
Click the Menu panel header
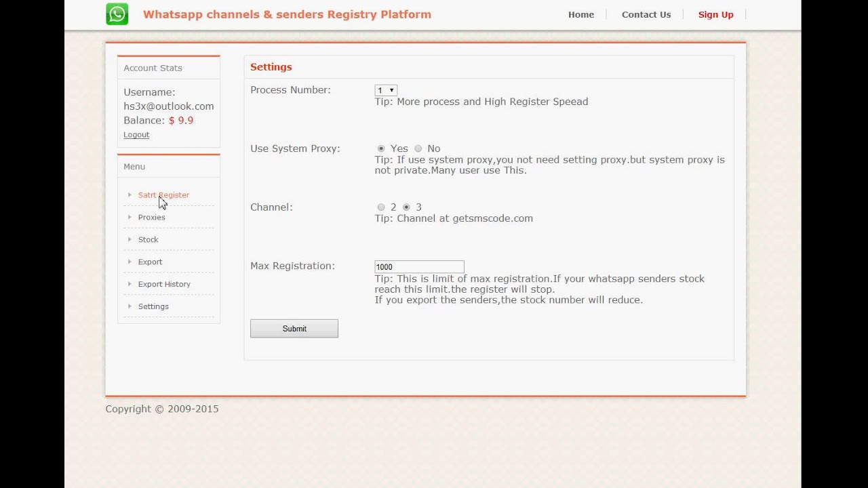(134, 167)
